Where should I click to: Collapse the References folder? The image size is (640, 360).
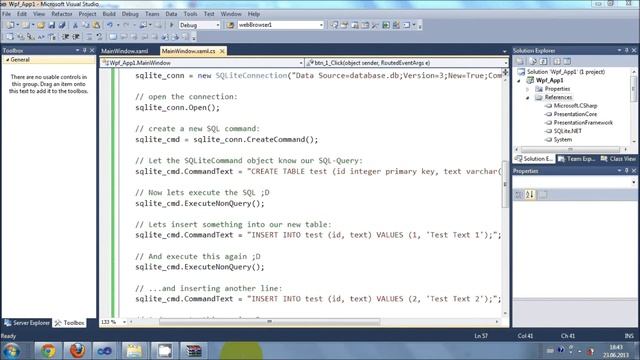point(527,98)
